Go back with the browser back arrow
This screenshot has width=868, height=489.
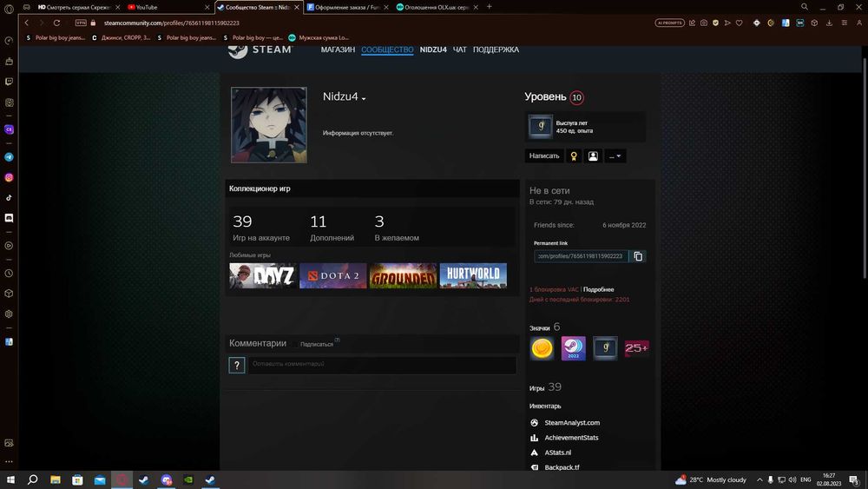27,23
